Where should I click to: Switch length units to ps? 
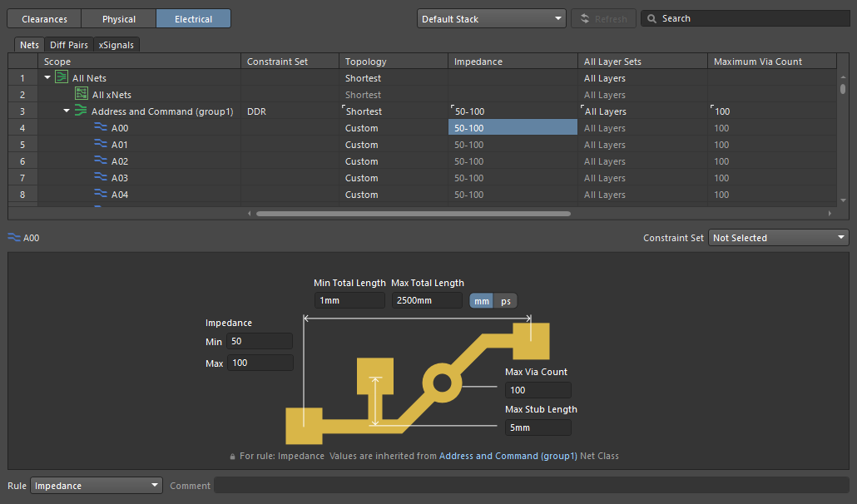point(505,301)
